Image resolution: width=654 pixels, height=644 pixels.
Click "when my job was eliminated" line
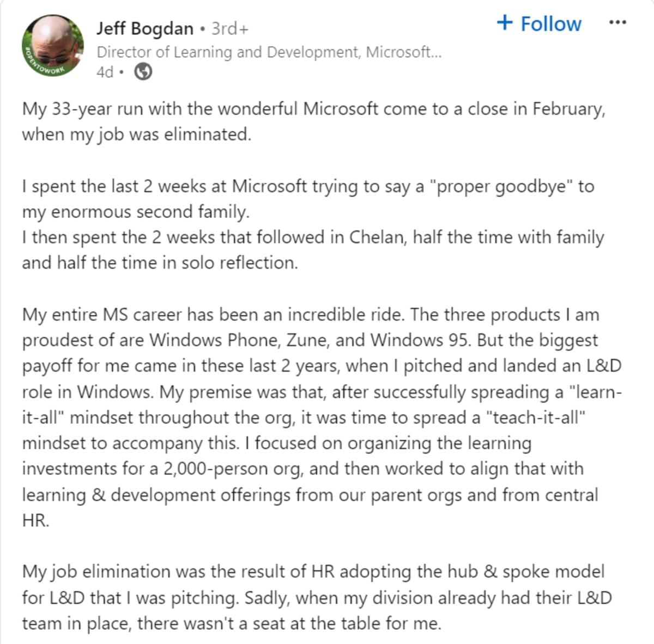click(x=136, y=134)
